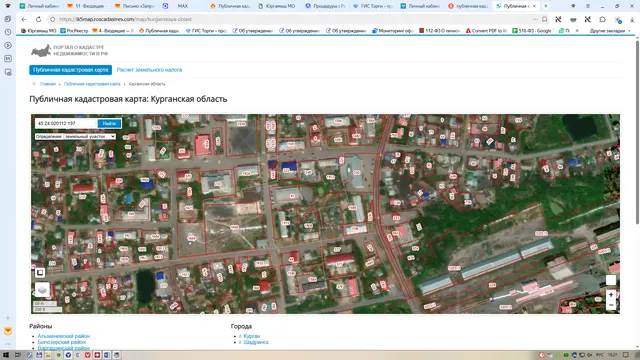The image size is (640, 360).
Task: Open Windows Start menu
Action: [x=6, y=355]
